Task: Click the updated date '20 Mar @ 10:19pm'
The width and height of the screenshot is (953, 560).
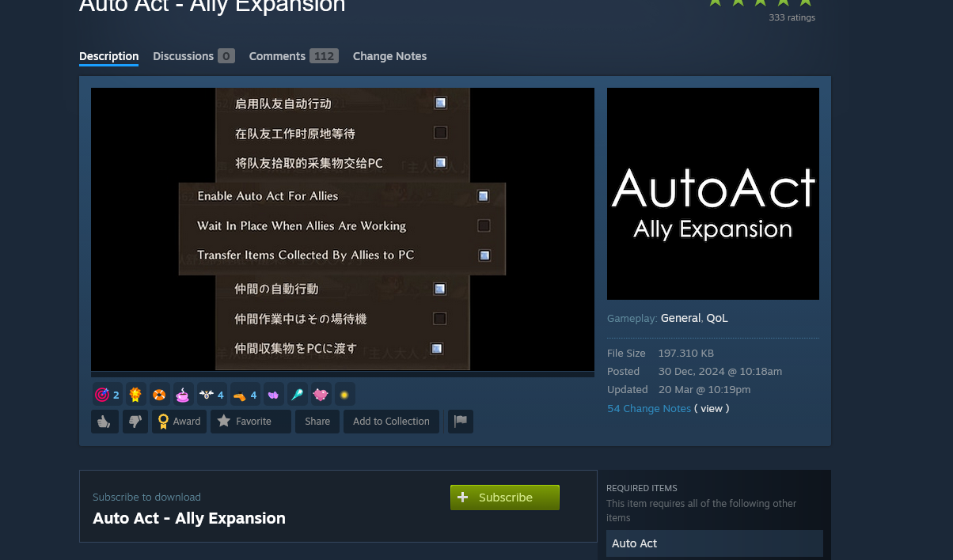Action: [x=704, y=389]
